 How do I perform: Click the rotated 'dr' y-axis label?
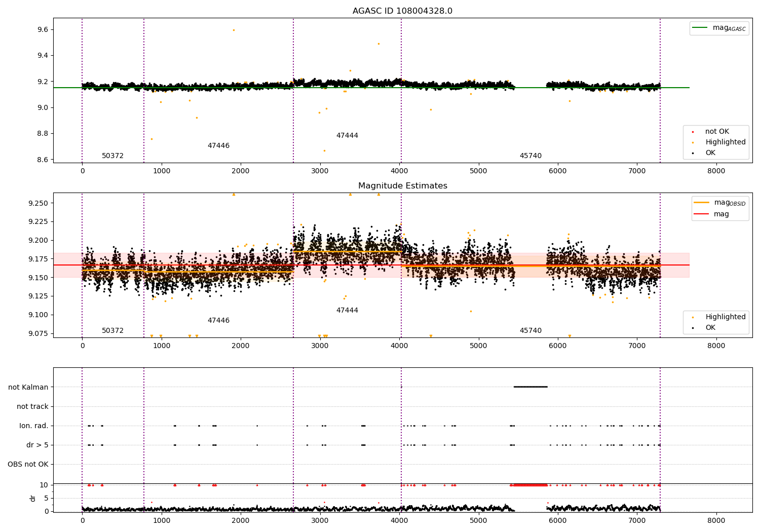33,498
